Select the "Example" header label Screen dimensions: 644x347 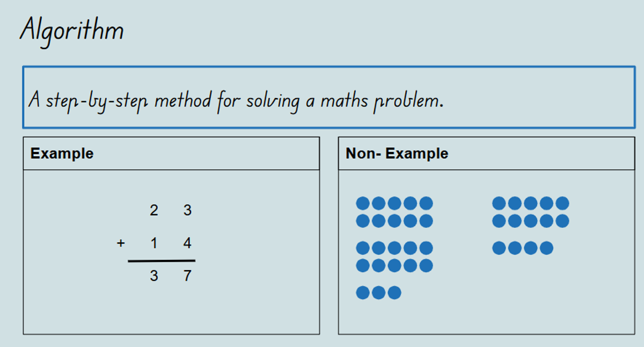[62, 154]
